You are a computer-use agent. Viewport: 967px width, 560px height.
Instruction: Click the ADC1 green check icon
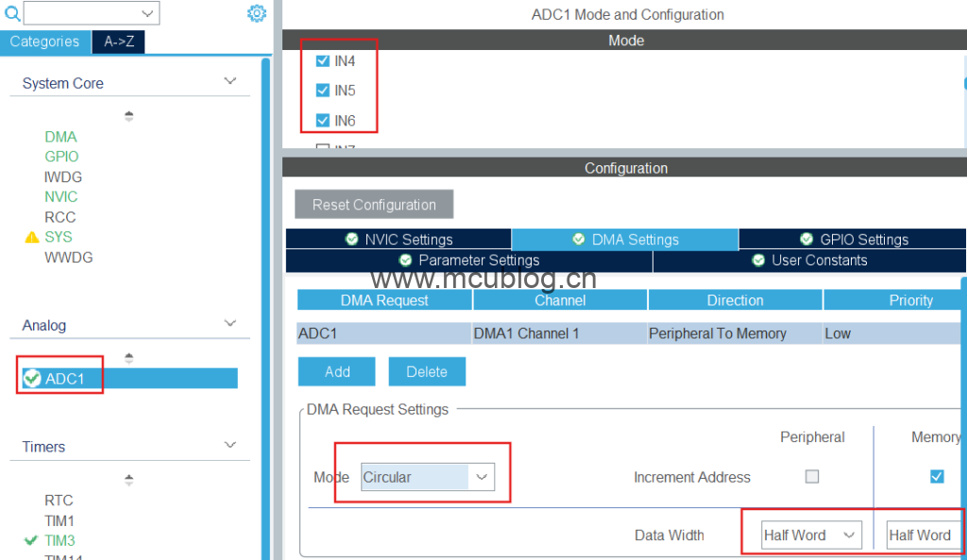[x=33, y=379]
